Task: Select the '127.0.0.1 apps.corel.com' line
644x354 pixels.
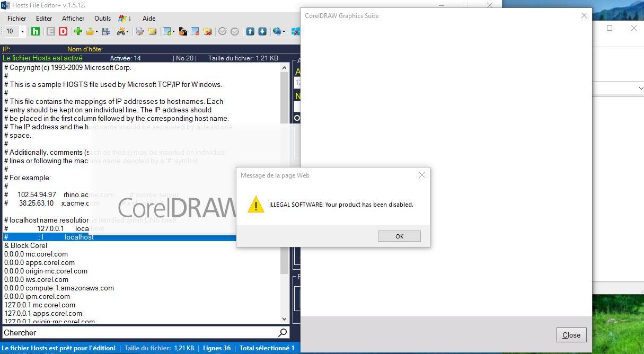Action: click(43, 313)
